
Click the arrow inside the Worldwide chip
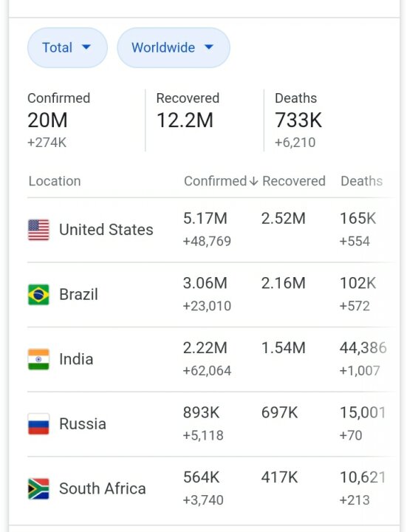(x=209, y=47)
